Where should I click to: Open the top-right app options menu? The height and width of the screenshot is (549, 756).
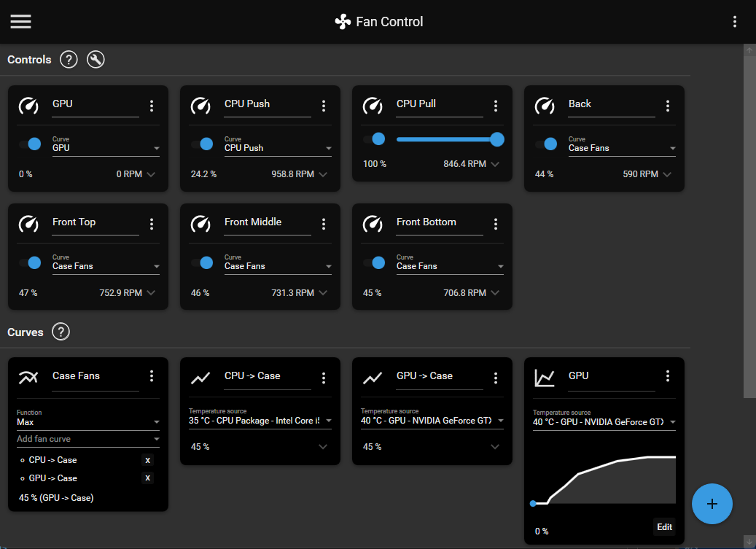tap(734, 22)
